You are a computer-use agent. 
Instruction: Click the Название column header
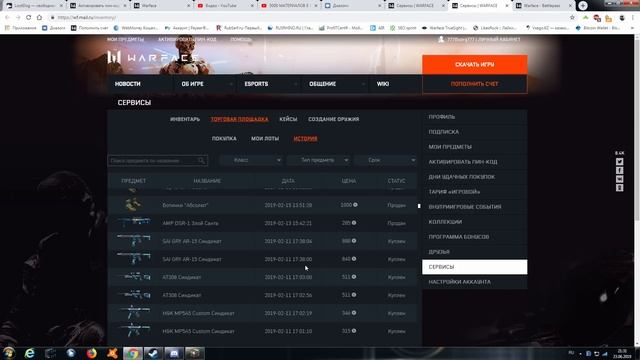coord(207,181)
